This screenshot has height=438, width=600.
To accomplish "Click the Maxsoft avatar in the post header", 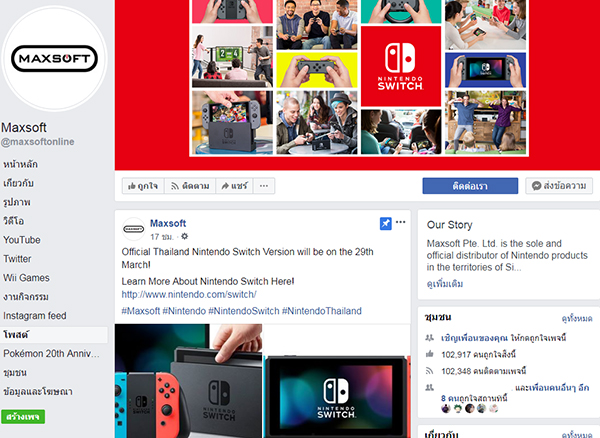I will tap(133, 229).
